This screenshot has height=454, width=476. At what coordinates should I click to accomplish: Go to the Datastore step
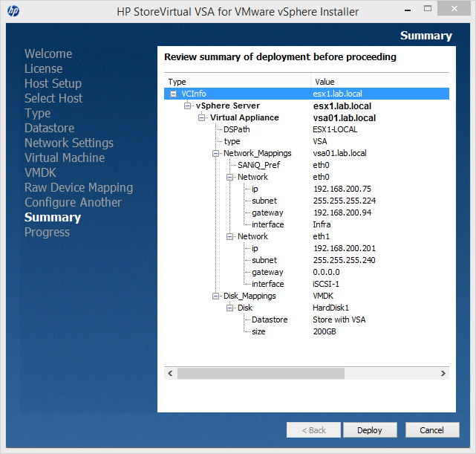click(50, 128)
